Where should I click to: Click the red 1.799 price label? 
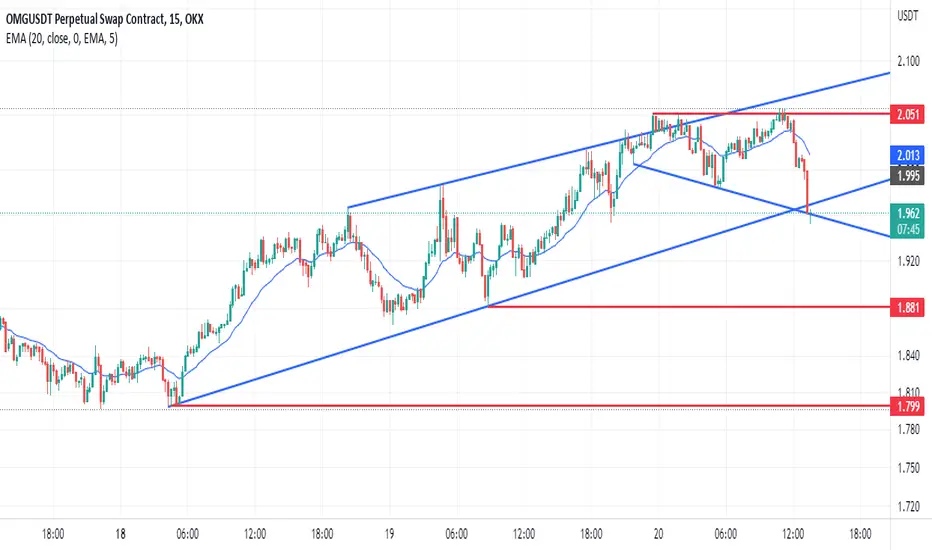907,407
